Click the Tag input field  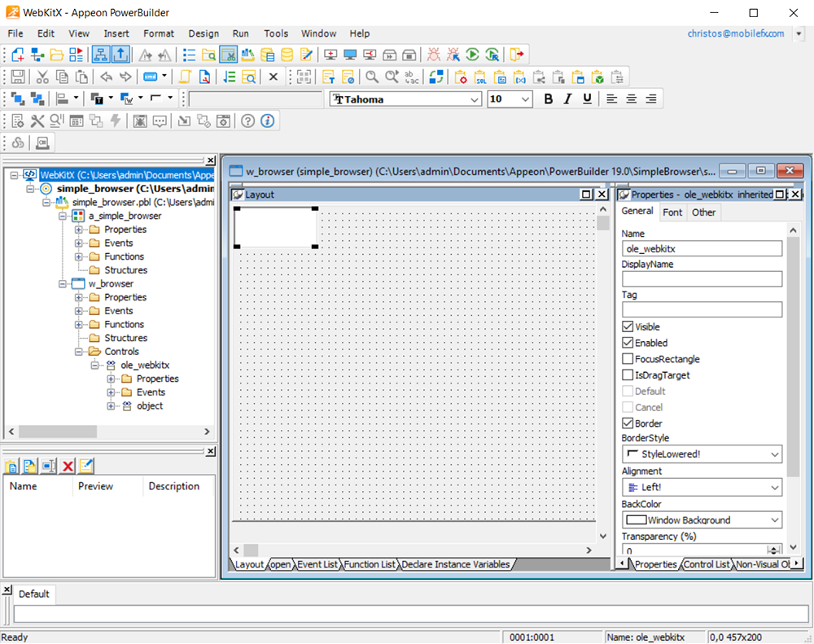coord(702,309)
